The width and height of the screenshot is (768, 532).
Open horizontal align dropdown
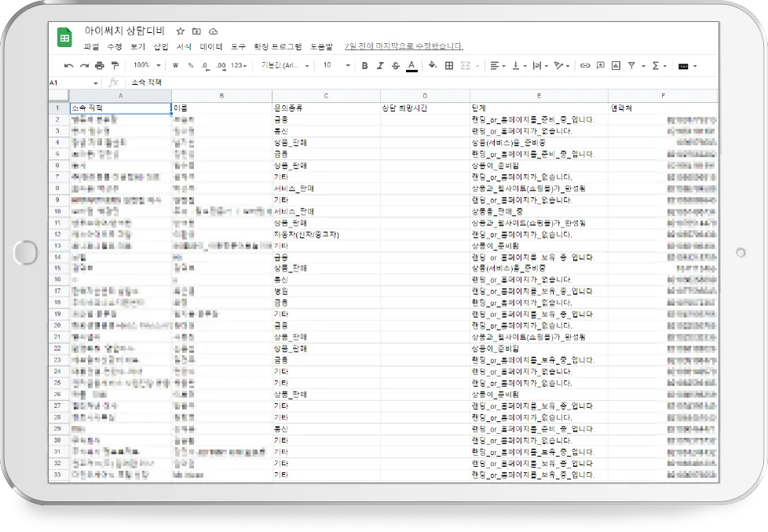(x=498, y=66)
